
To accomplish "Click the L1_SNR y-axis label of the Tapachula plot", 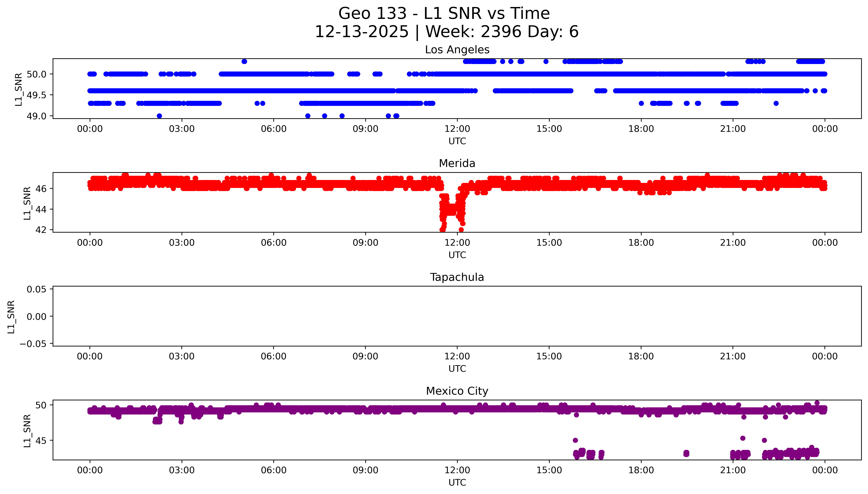I will 11,317.
